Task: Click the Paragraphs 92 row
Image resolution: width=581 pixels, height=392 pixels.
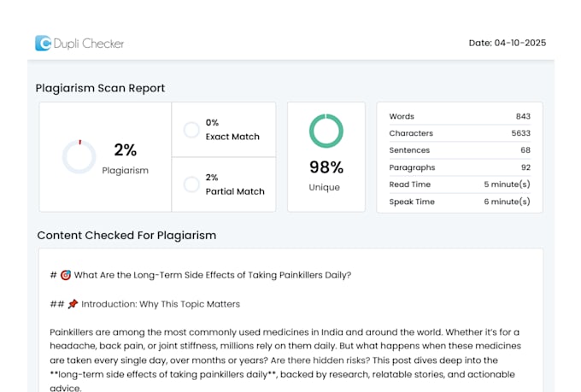Action: tap(460, 167)
